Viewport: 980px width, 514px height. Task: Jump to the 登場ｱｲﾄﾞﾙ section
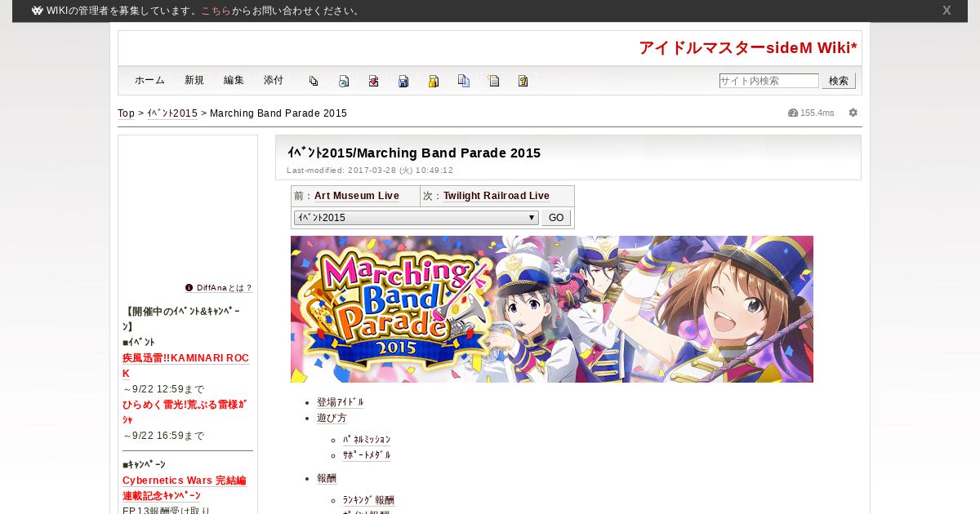[x=341, y=402]
